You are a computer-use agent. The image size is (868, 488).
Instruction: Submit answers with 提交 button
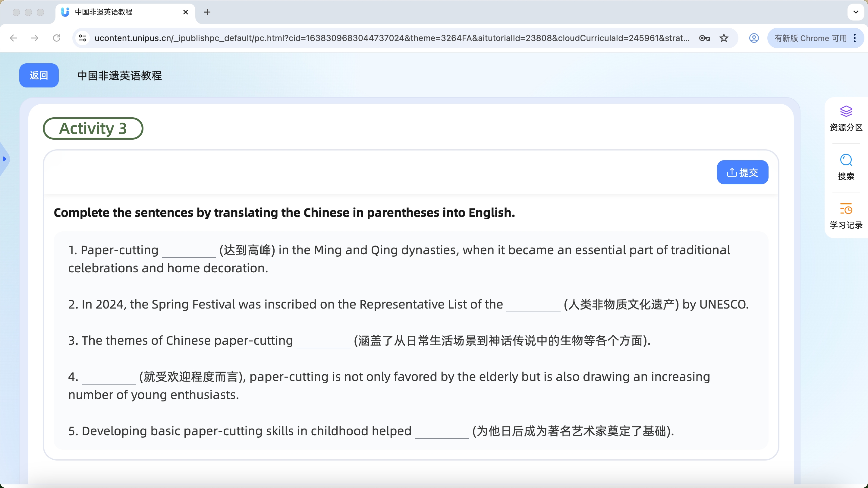[x=742, y=172]
